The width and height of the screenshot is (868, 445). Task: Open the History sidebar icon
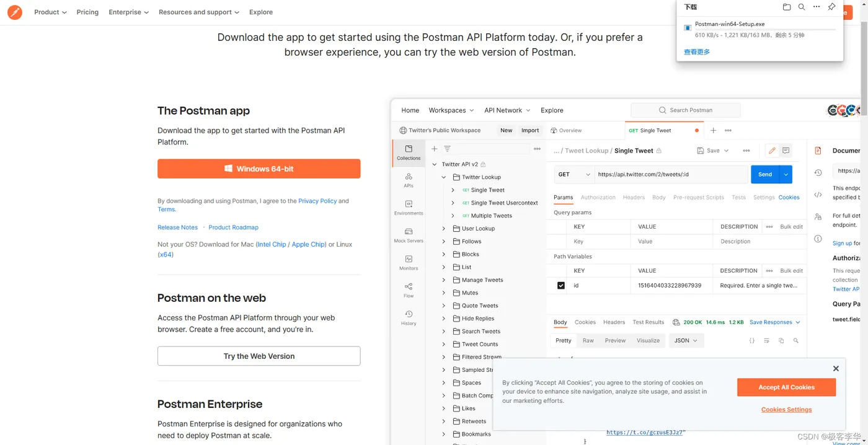pos(409,317)
